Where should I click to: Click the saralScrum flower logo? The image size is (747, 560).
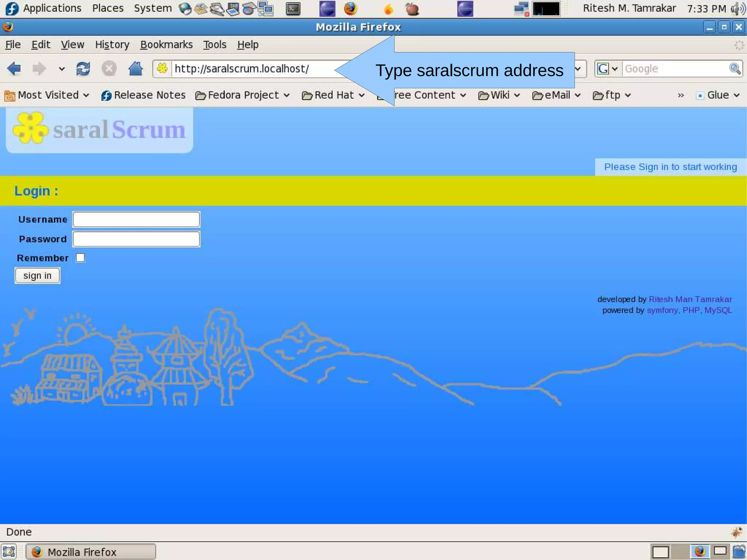click(30, 128)
